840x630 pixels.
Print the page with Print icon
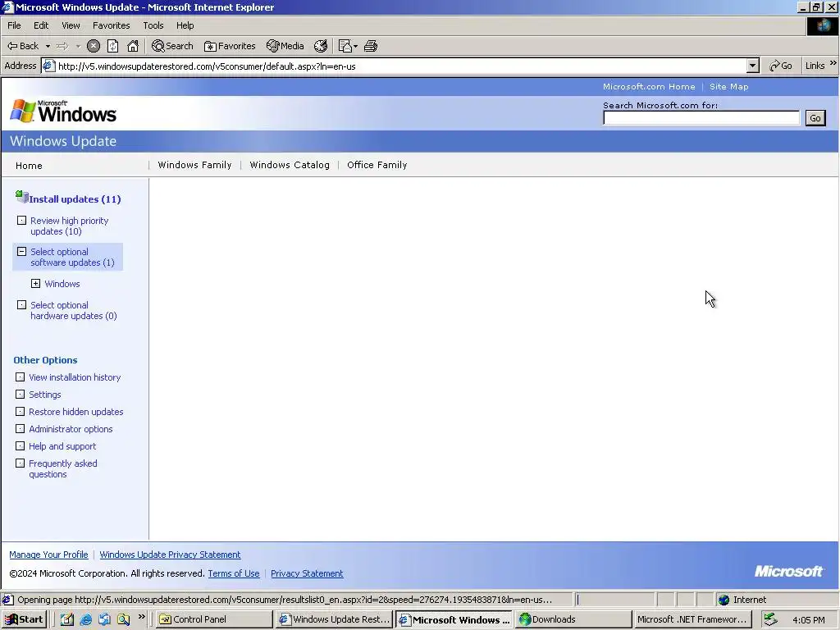(371, 46)
